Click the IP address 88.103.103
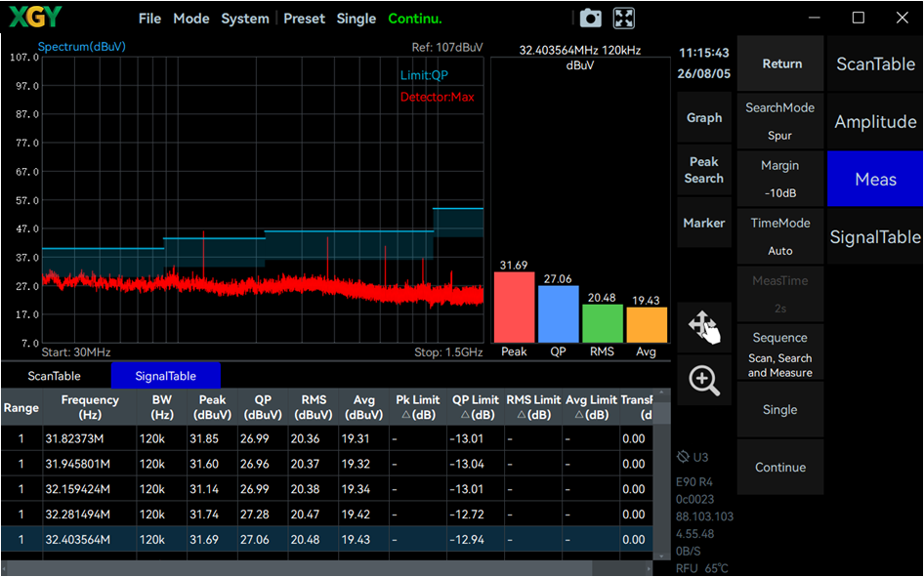The width and height of the screenshot is (924, 577). pyautogui.click(x=704, y=516)
